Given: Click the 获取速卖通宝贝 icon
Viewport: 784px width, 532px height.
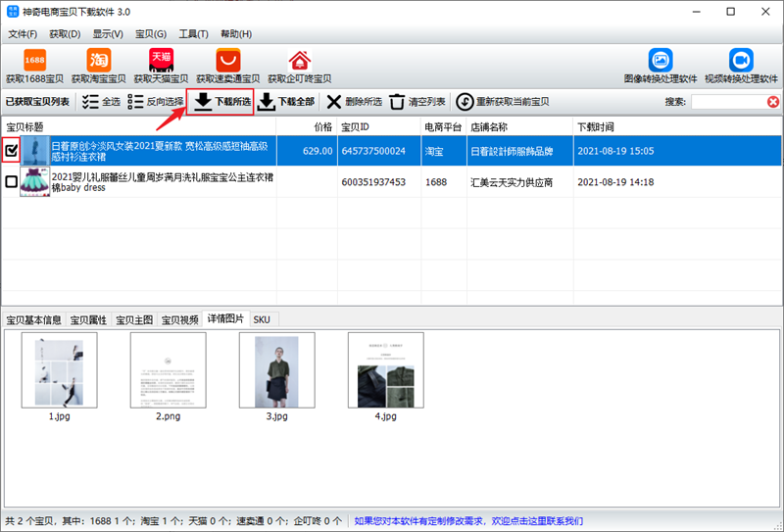Looking at the screenshot, I should click(x=228, y=60).
